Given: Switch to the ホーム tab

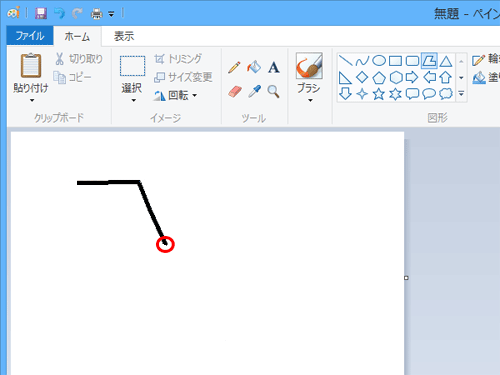Looking at the screenshot, I should [x=77, y=36].
